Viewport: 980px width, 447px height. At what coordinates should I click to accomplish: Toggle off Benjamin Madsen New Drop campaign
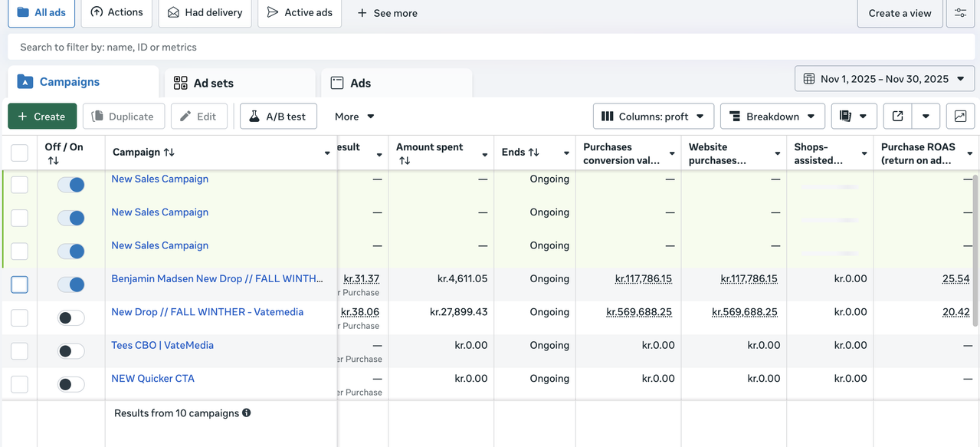(x=71, y=284)
